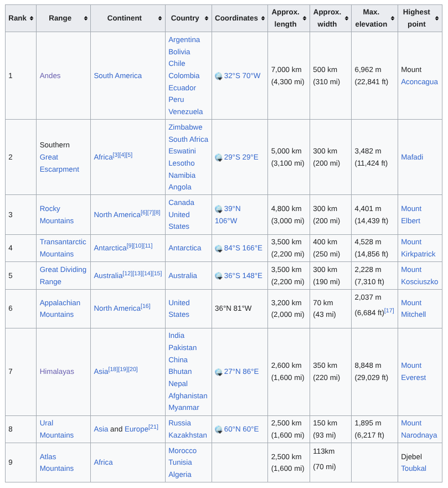448x488 pixels.
Task: Open Aconcagua highest point link
Action: 419,82
